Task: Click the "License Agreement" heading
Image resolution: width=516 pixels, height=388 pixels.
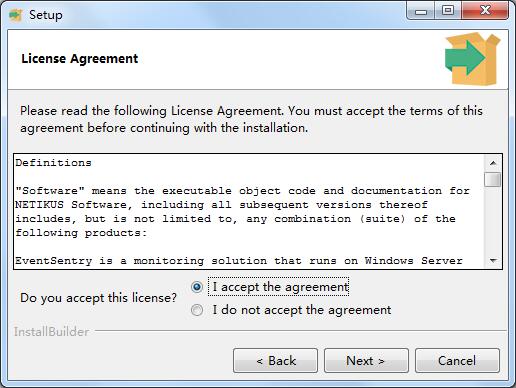Action: click(79, 59)
